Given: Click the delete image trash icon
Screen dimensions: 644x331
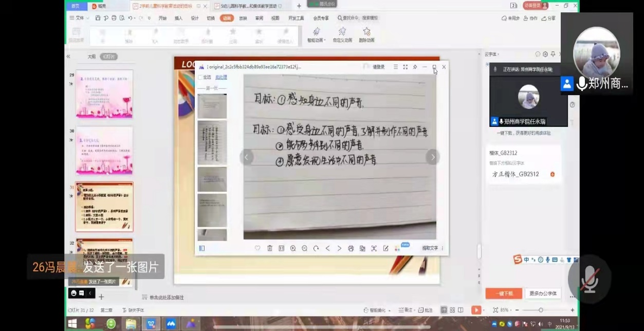Looking at the screenshot, I should click(x=270, y=248).
